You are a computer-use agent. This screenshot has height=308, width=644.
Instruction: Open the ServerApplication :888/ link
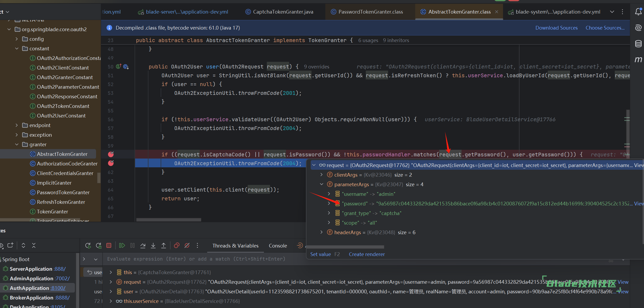tap(59, 269)
